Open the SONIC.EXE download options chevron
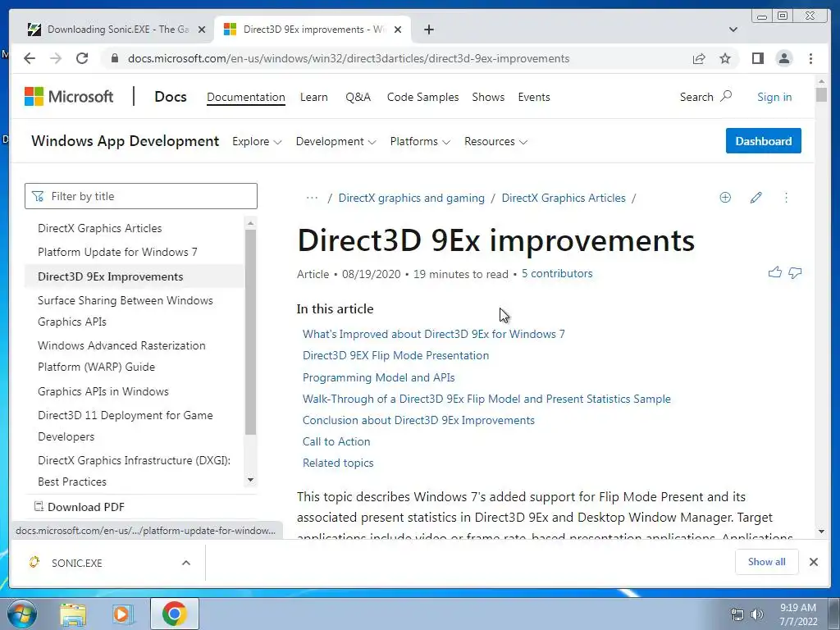Image resolution: width=840 pixels, height=630 pixels. tap(186, 563)
